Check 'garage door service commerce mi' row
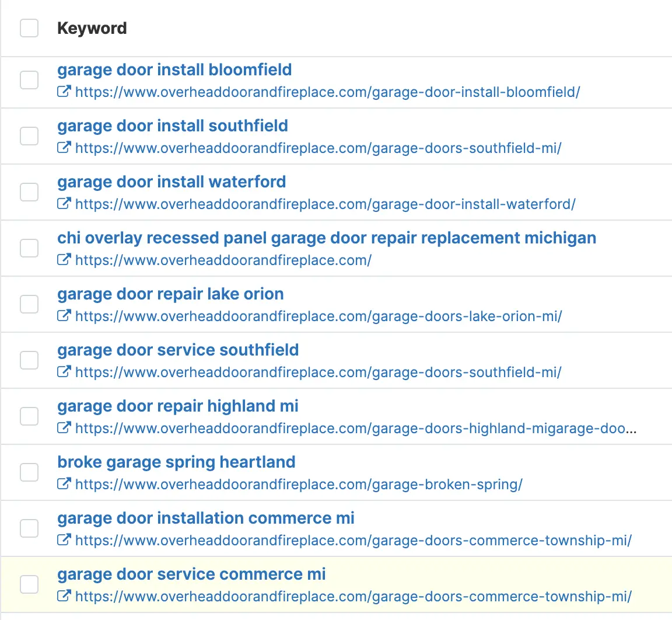The height and width of the screenshot is (620, 672). tap(29, 584)
